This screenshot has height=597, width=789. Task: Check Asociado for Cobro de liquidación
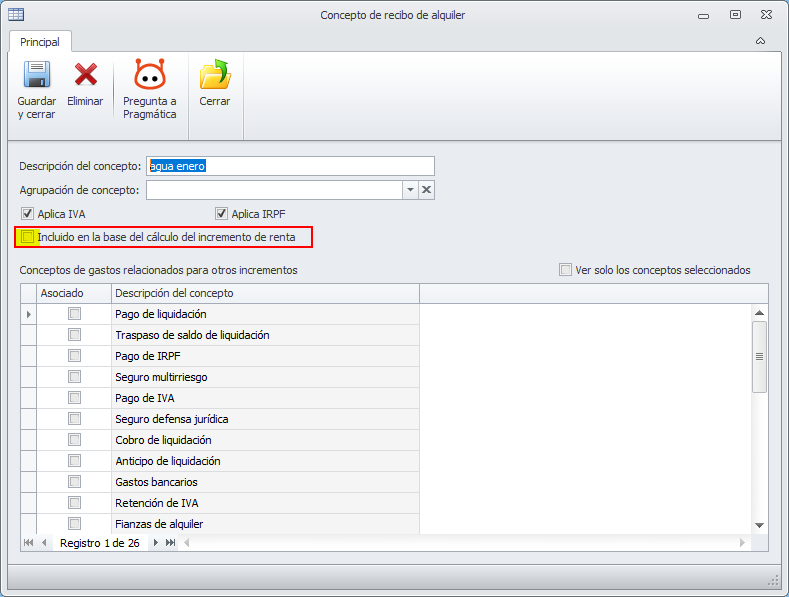(74, 440)
